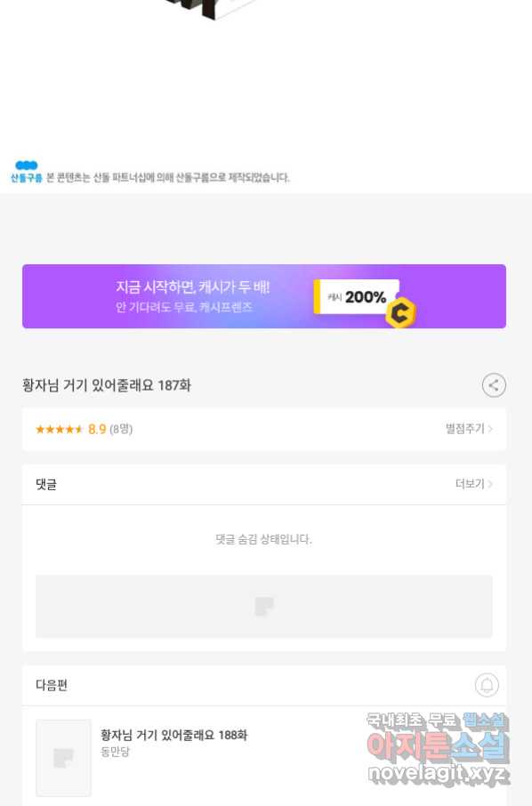Click the 동만당 author name
The height and width of the screenshot is (806, 532).
(x=115, y=752)
